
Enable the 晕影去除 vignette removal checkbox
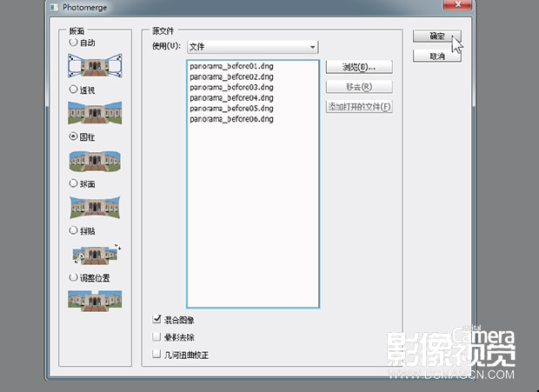156,336
